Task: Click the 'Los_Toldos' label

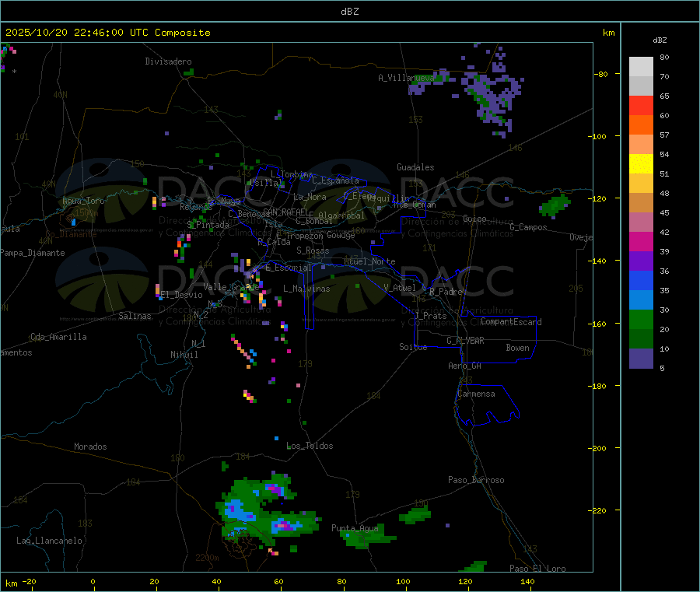Action: [310, 446]
